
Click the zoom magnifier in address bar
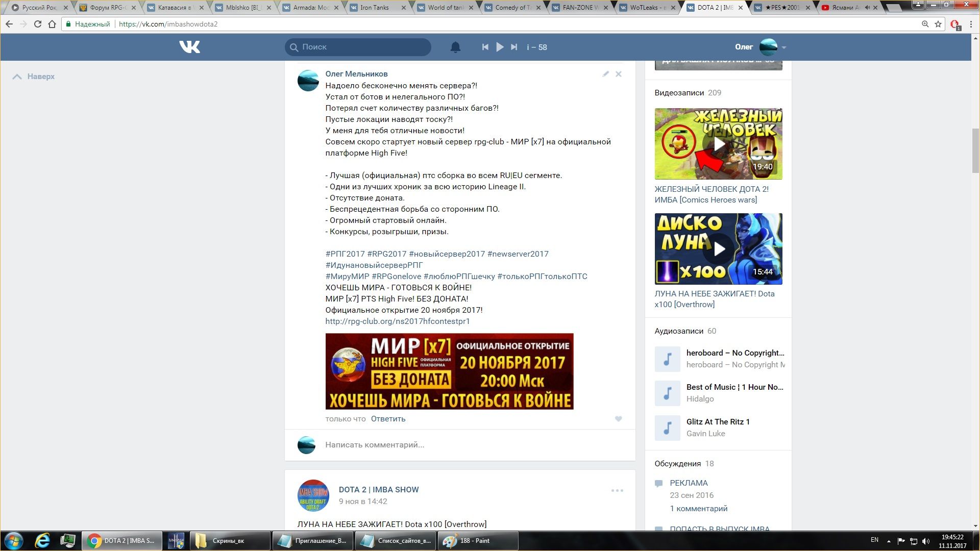(x=925, y=24)
